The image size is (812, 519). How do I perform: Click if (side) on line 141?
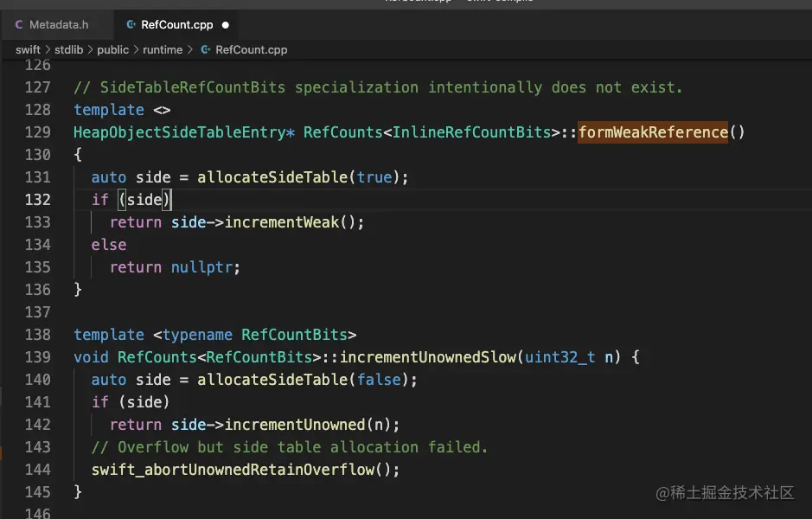[131, 402]
